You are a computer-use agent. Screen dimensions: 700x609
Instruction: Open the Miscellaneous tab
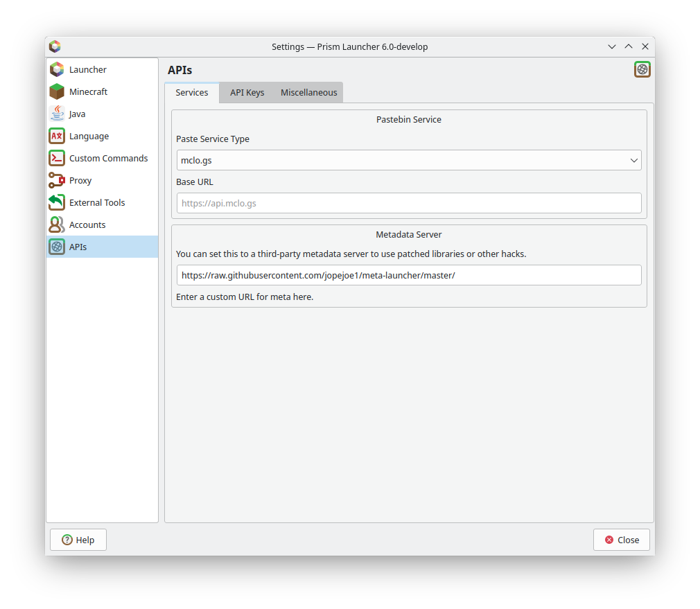tap(308, 92)
